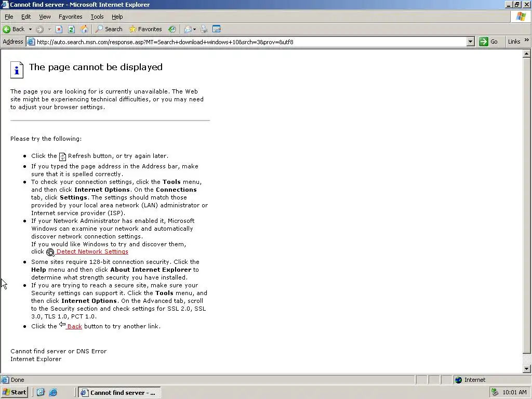Click the Print toolbar icon
The width and height of the screenshot is (532, 399).
coord(204,29)
